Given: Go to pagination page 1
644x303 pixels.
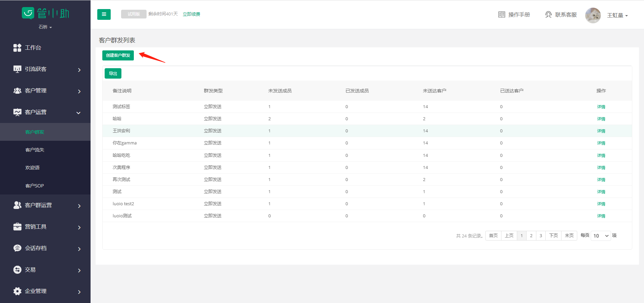Looking at the screenshot, I should [522, 235].
